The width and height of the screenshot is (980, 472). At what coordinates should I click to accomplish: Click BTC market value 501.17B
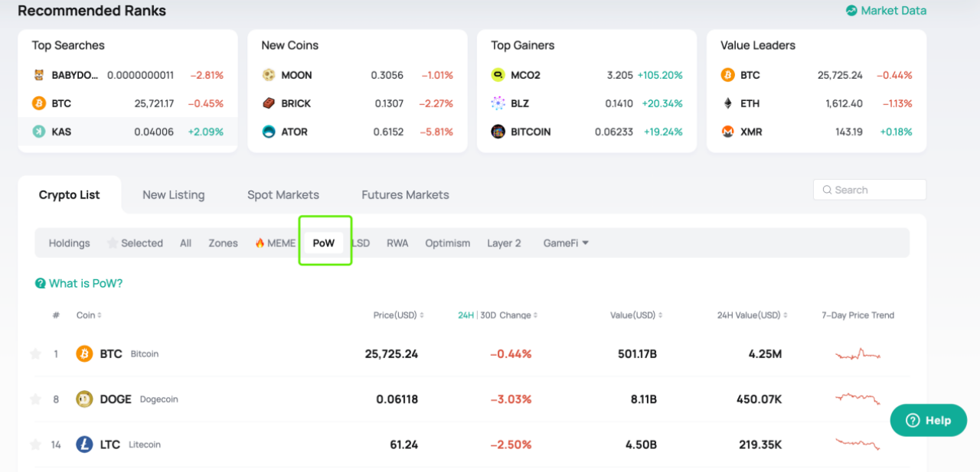pos(637,354)
